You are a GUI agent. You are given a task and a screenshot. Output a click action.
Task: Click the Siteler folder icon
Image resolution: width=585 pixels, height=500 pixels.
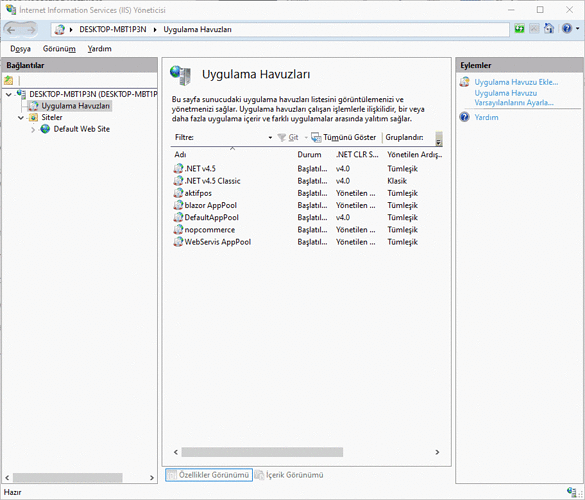[x=33, y=118]
